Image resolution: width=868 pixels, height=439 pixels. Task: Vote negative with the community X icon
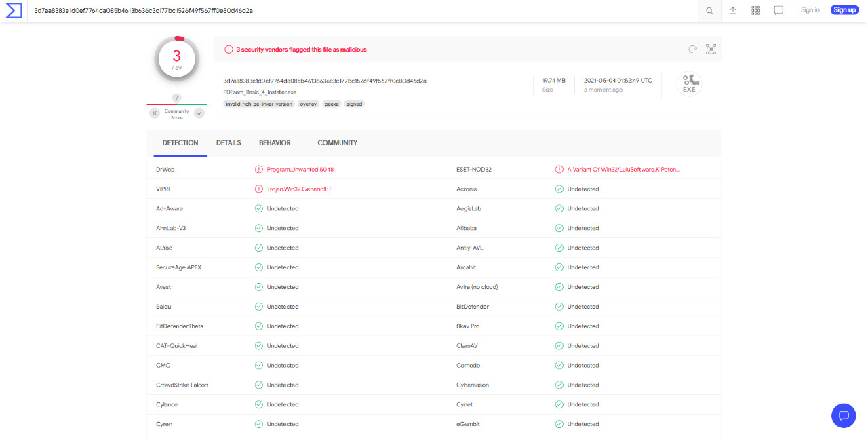[155, 113]
